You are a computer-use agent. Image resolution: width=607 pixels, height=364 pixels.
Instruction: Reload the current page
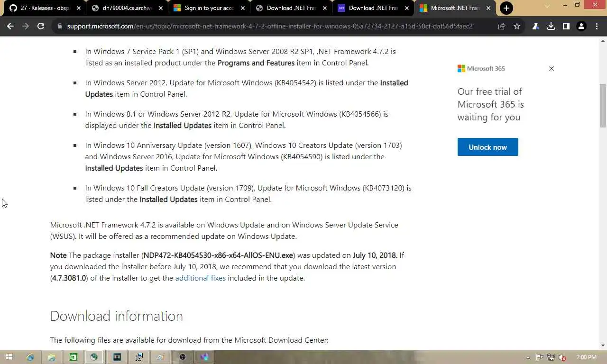tap(41, 26)
